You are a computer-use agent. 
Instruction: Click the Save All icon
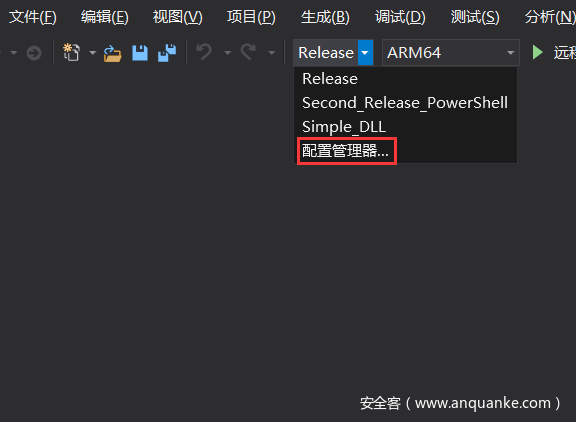coord(167,53)
